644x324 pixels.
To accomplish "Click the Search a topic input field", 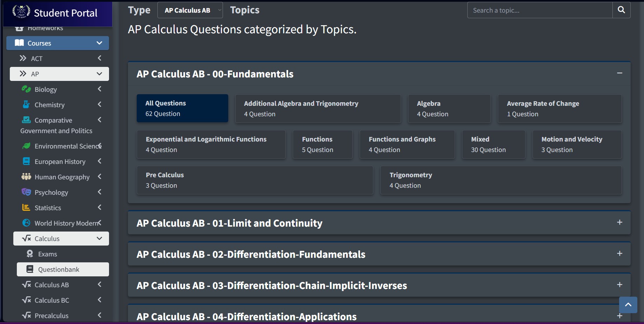I will click(x=540, y=11).
